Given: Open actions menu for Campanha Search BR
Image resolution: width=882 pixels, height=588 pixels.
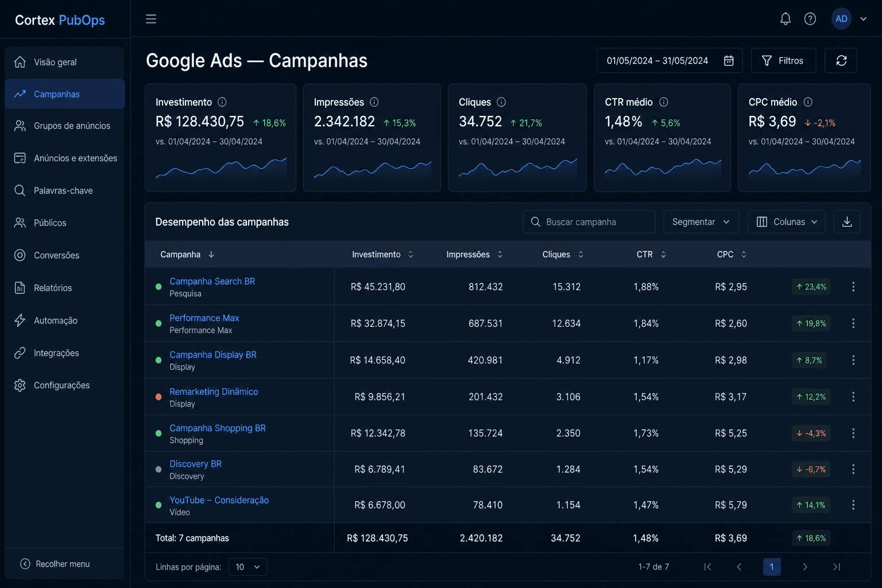Looking at the screenshot, I should tap(853, 287).
